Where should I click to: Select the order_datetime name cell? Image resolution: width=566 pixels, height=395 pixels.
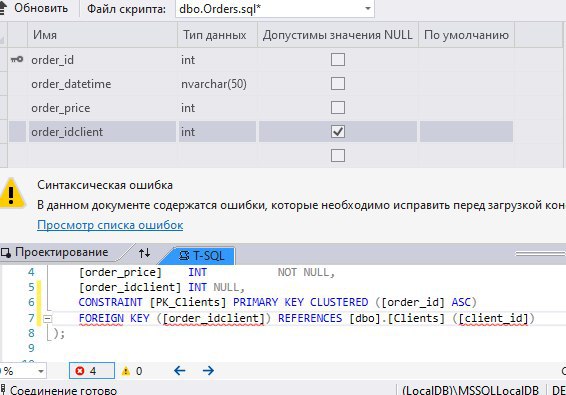pos(102,84)
